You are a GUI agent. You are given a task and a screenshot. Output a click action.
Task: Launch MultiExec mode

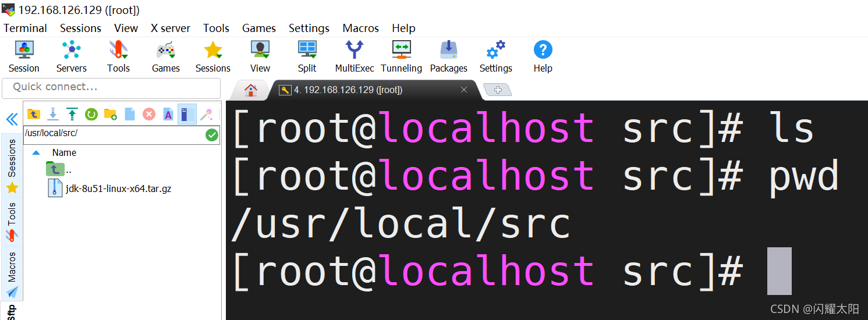pos(355,57)
